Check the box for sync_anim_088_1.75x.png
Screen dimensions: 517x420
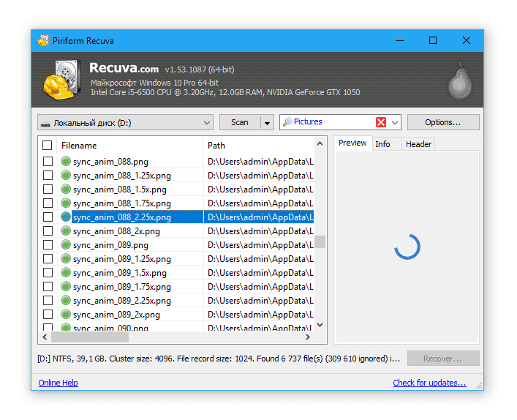pyautogui.click(x=48, y=203)
